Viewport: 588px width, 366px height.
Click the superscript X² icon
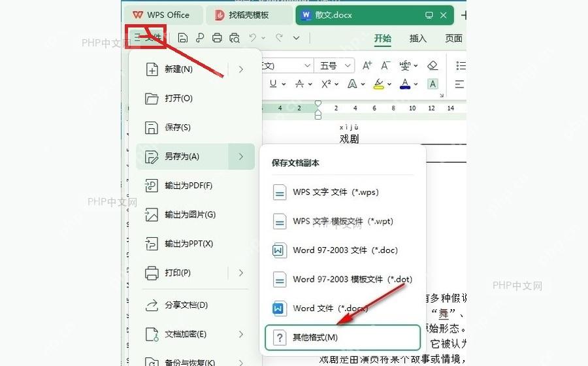tap(326, 84)
